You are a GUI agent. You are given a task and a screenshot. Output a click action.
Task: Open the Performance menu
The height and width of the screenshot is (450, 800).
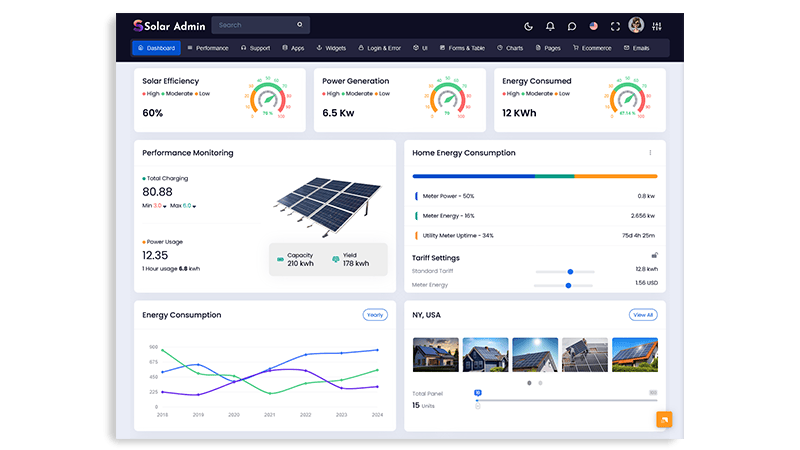tap(208, 48)
